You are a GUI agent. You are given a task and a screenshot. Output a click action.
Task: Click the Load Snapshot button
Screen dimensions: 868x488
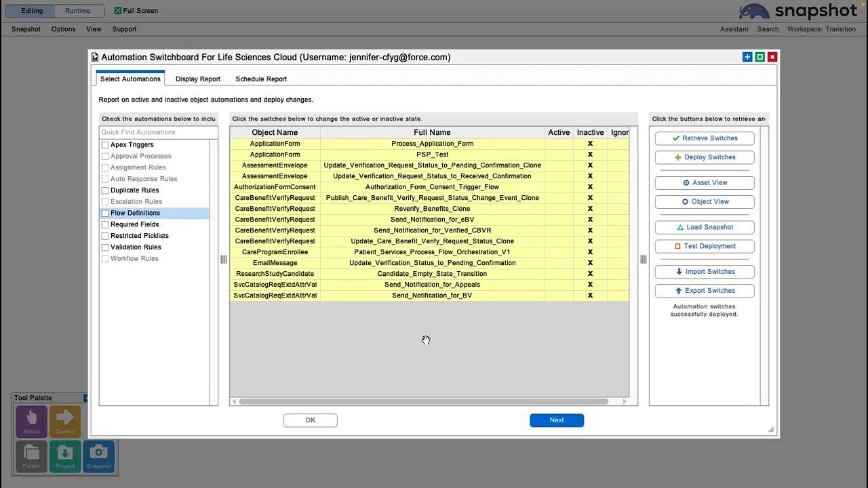[705, 227]
